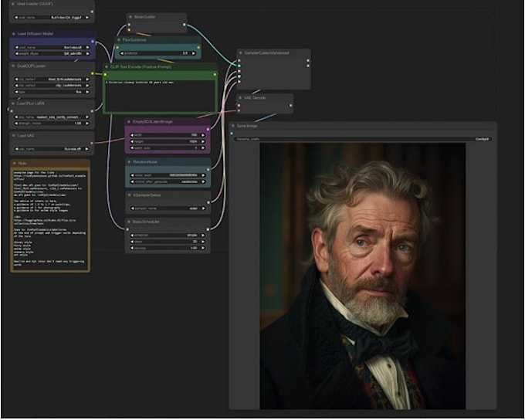The image size is (525, 420).
Task: Collapse the Save Image node
Action: [234, 126]
